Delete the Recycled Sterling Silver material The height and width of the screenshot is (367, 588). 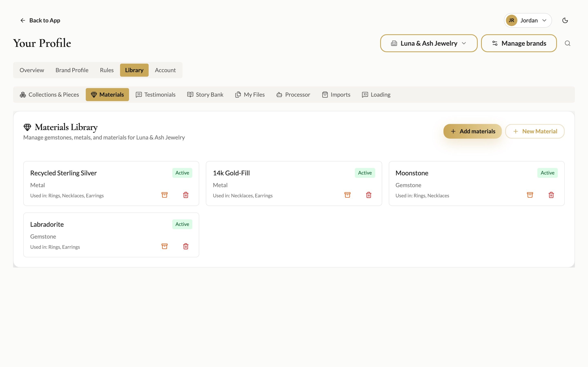[186, 195]
